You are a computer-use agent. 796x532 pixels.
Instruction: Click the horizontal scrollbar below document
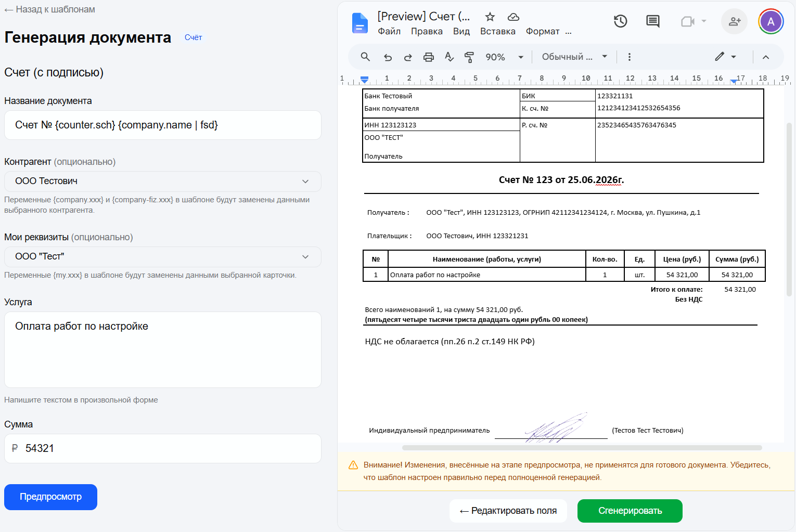tap(582, 448)
